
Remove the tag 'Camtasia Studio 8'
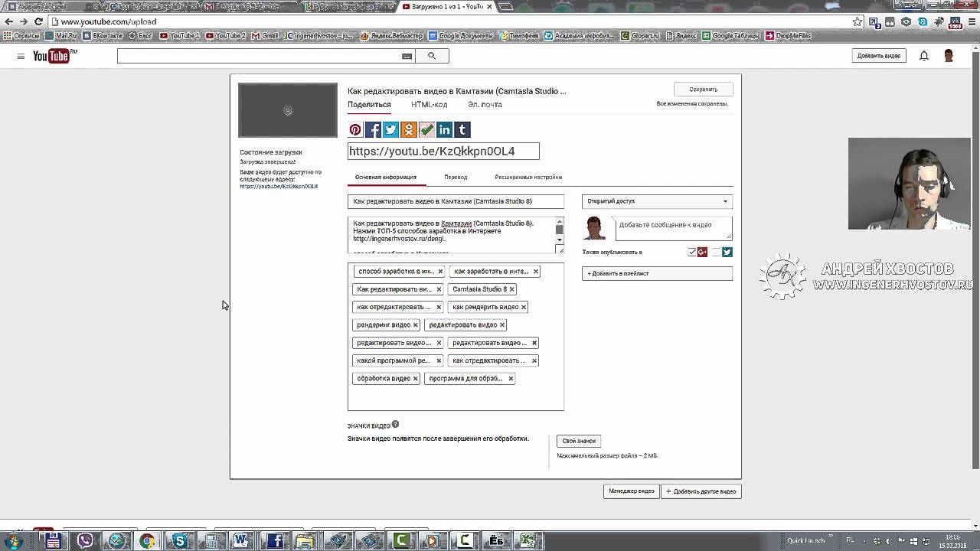(x=511, y=289)
